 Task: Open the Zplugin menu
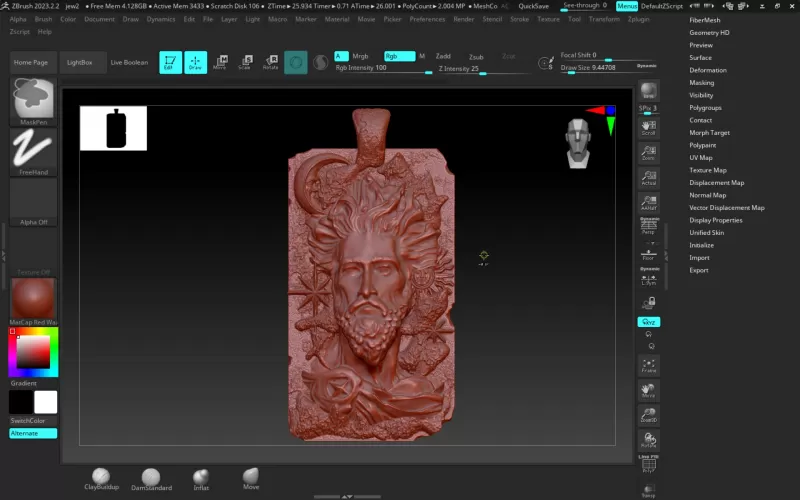click(x=638, y=19)
